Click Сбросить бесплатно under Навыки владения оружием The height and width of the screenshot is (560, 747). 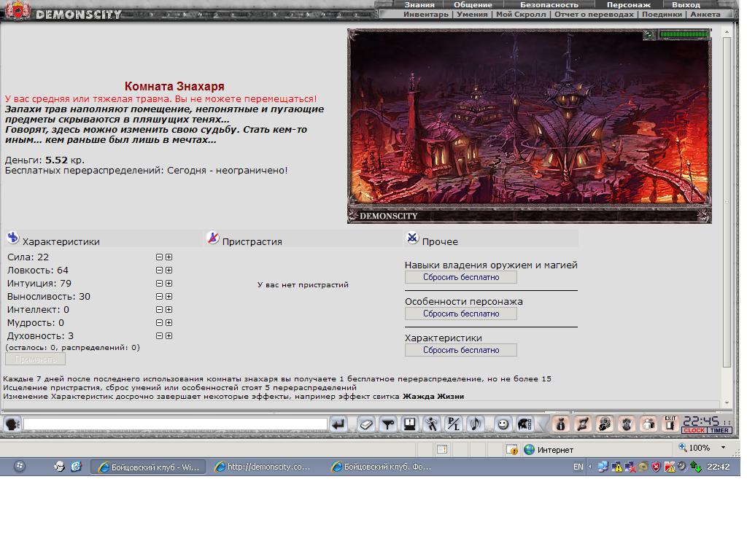tap(461, 277)
